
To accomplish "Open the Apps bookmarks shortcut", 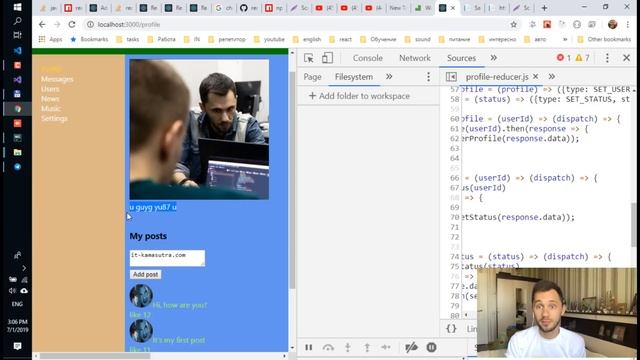I will coord(51,39).
